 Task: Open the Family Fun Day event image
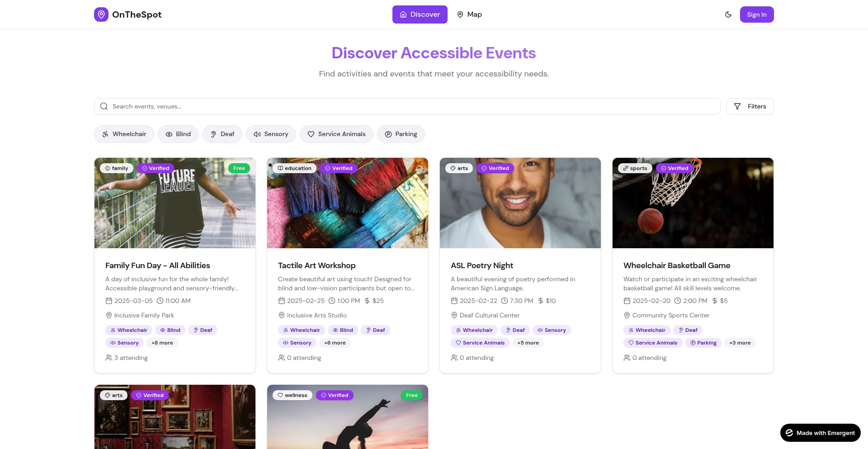(175, 203)
